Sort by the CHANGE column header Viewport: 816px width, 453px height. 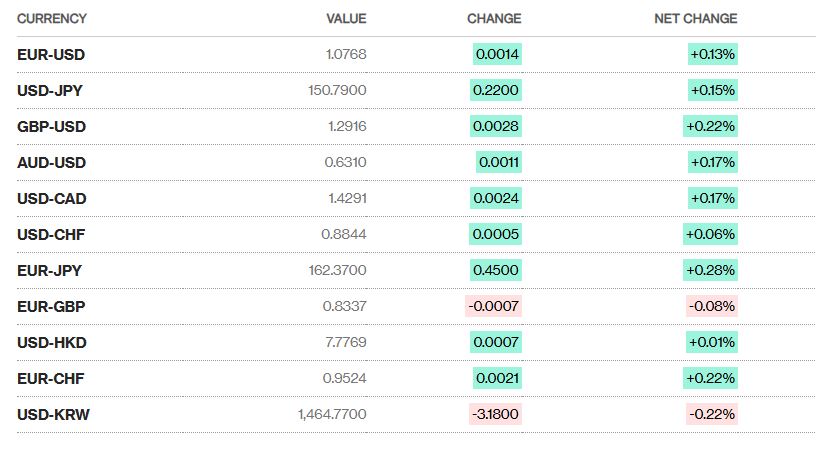tap(494, 19)
